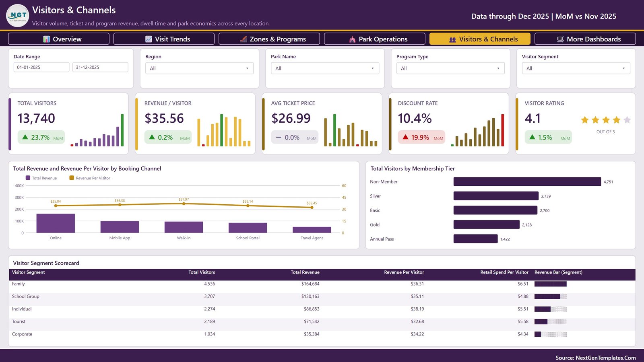Click the 10.4% discount rate value
Screen dimensions: 644x362
pyautogui.click(x=415, y=118)
